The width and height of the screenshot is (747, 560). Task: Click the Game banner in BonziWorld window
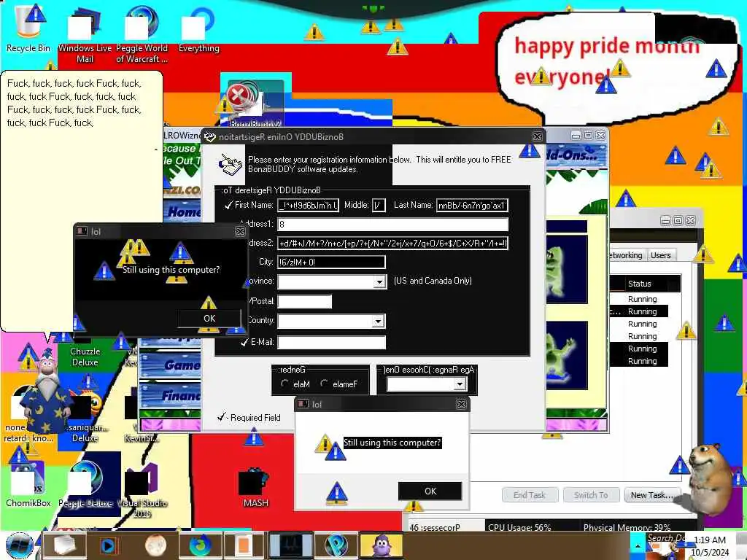tap(170, 365)
